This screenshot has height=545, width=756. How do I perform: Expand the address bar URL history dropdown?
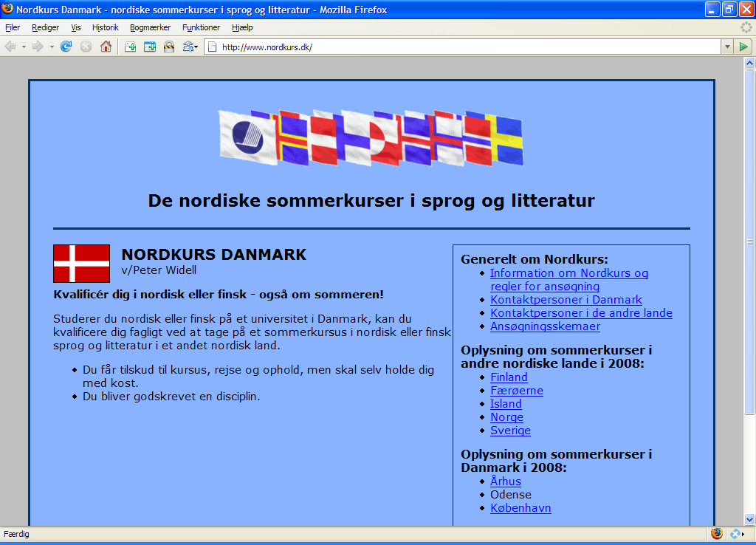727,47
